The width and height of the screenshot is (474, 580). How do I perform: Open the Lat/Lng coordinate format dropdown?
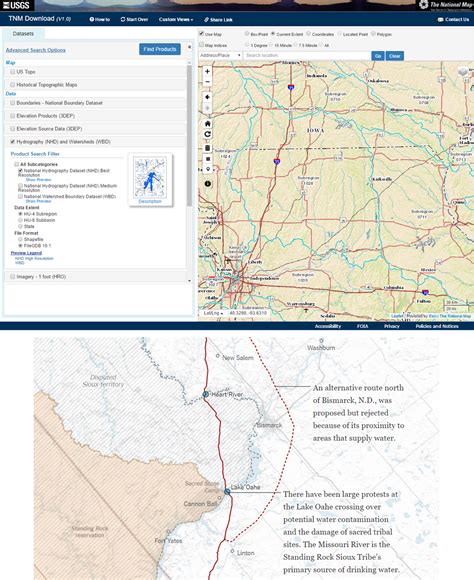[214, 313]
